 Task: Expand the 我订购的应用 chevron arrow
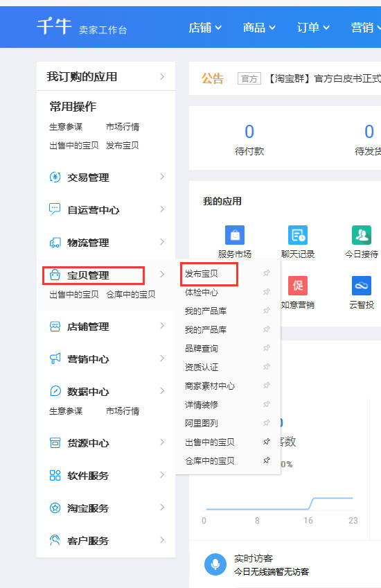pos(162,76)
